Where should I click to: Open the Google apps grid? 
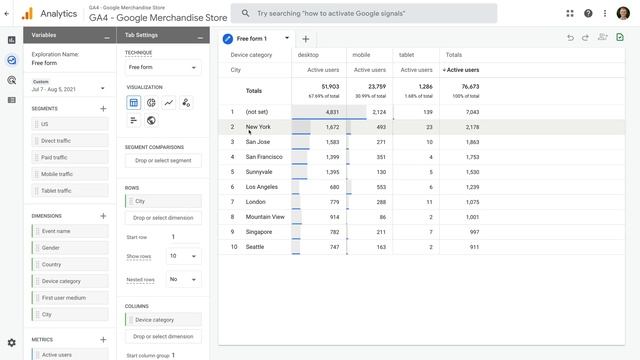point(570,13)
